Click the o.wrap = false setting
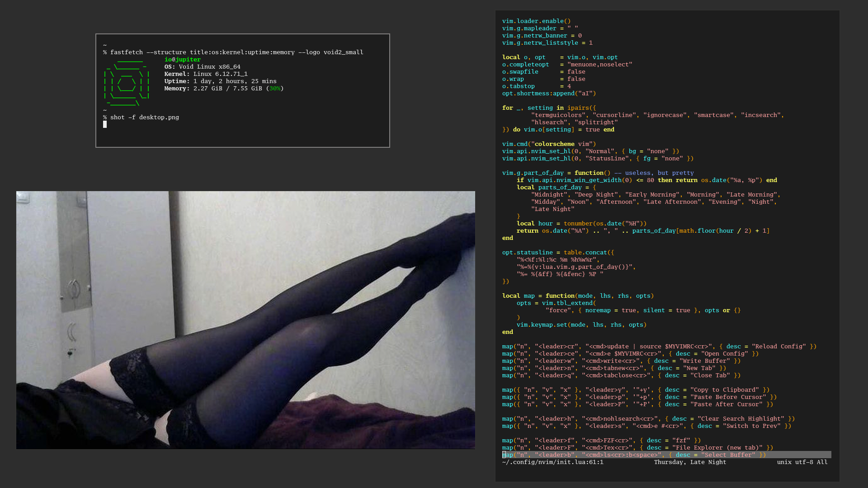Viewport: 868px width, 488px height. 543,79
